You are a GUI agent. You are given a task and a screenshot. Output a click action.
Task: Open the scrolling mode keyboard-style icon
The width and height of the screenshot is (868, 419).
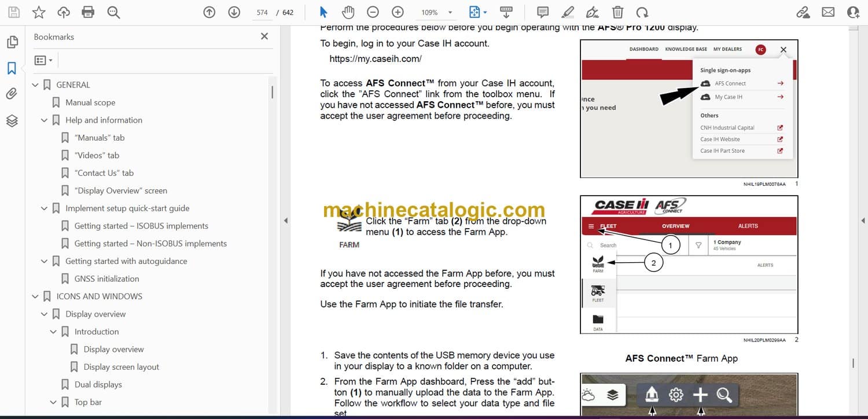(x=506, y=12)
